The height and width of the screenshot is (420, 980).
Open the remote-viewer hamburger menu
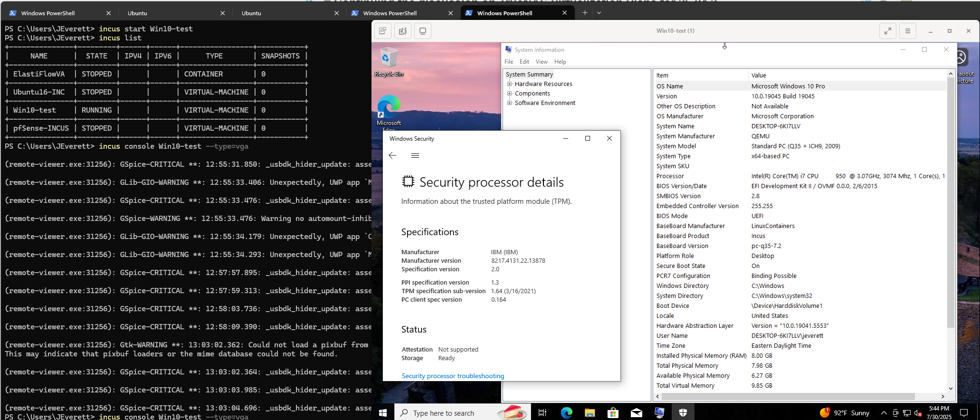907,31
